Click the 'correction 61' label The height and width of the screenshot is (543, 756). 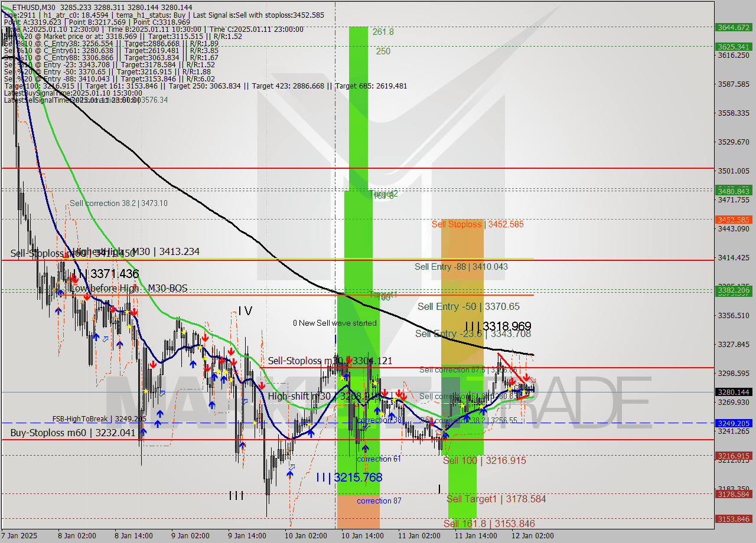tap(379, 459)
